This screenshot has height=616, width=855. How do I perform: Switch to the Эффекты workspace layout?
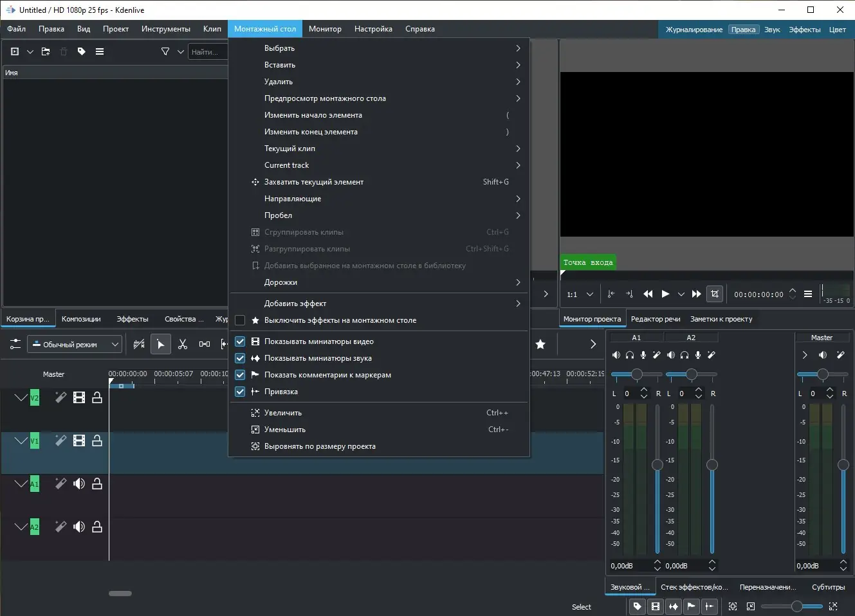click(x=804, y=30)
